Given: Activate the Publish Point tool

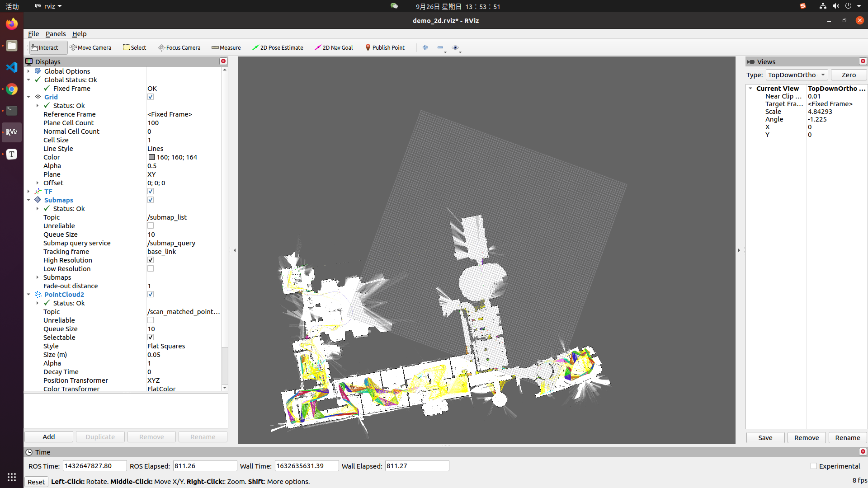Looking at the screenshot, I should [384, 47].
